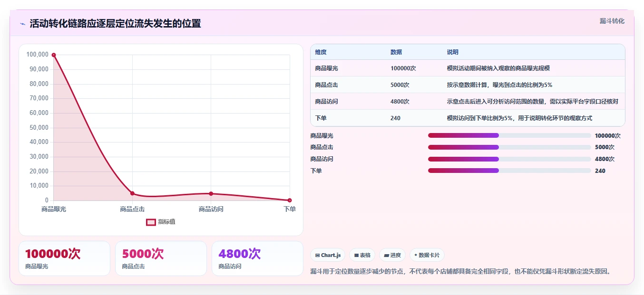Click the 100000次 商品曝光 stat card
The width and height of the screenshot is (644, 295).
pyautogui.click(x=64, y=258)
